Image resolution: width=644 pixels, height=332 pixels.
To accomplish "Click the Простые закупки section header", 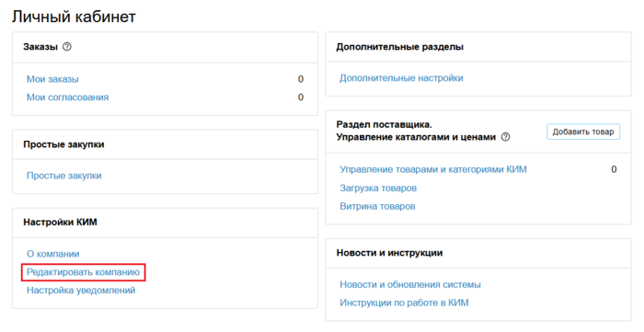I will click(x=63, y=144).
